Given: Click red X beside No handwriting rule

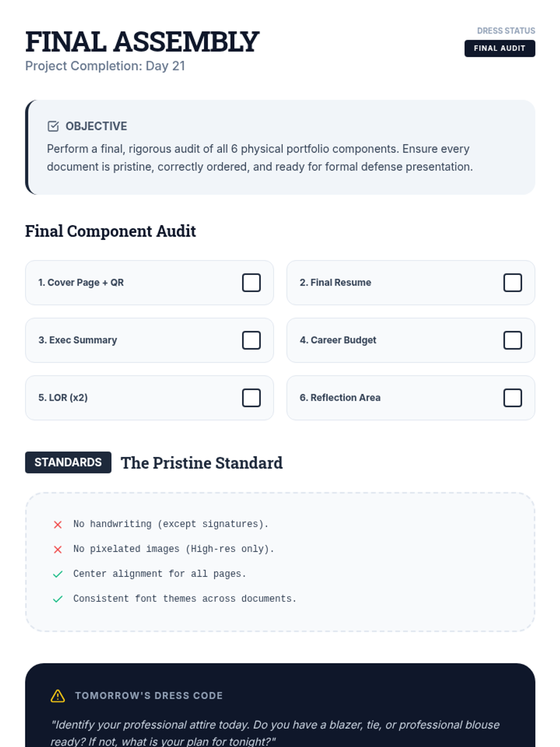Looking at the screenshot, I should [x=58, y=525].
